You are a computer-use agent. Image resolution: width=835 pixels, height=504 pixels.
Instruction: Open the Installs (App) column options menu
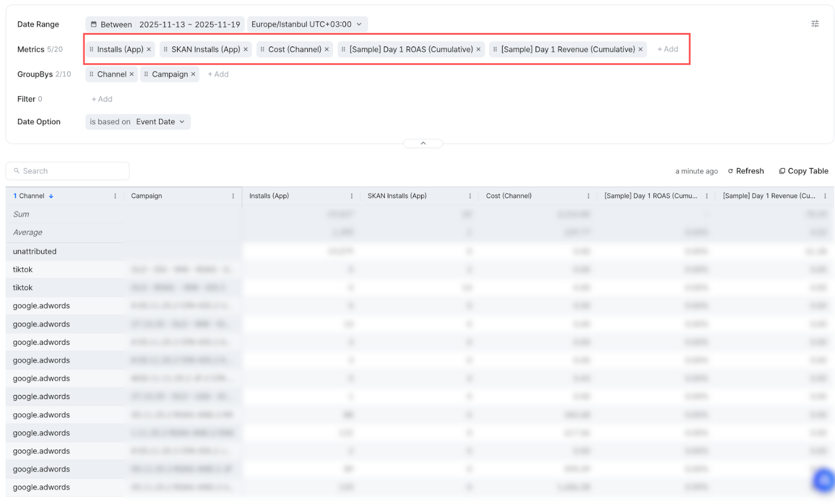click(x=352, y=196)
